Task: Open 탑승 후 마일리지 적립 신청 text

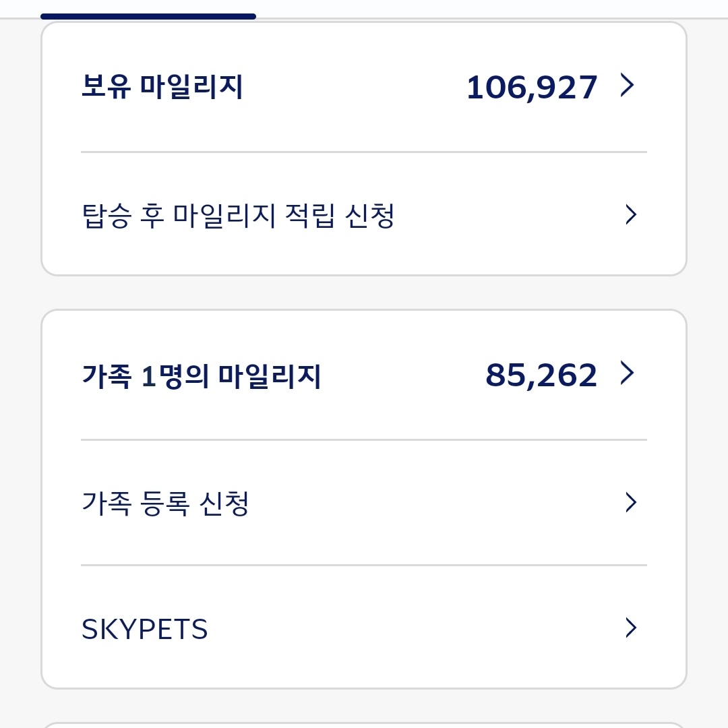Action: [x=237, y=216]
